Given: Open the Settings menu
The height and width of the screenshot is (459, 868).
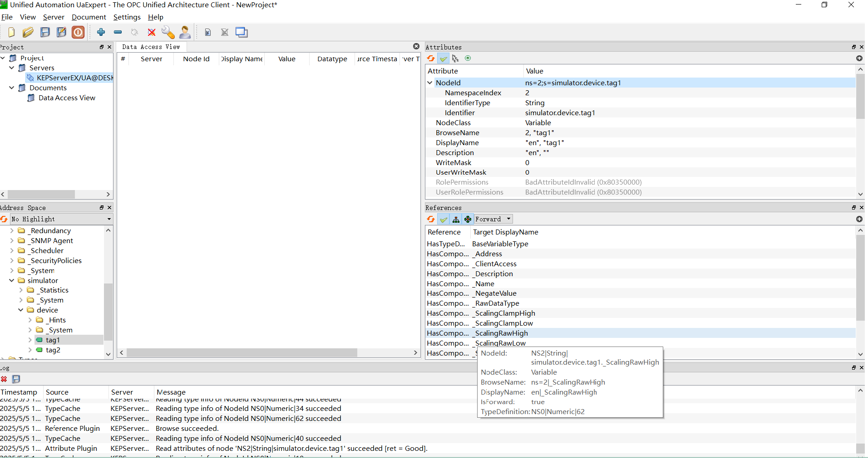Looking at the screenshot, I should pos(127,17).
